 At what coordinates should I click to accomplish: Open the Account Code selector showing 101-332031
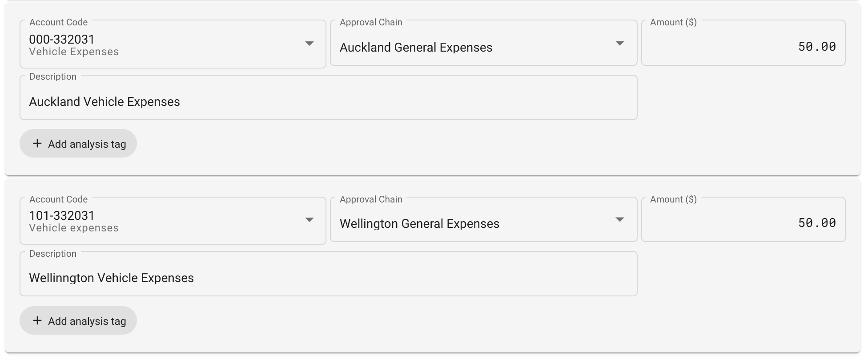173,220
